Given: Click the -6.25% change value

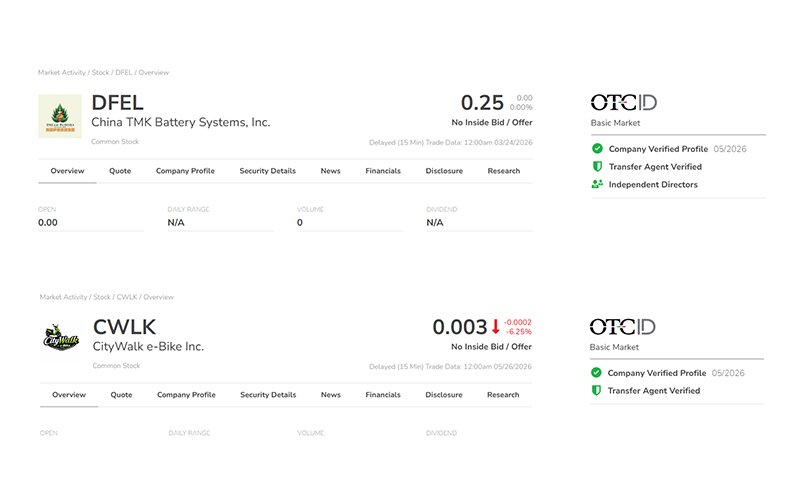Looking at the screenshot, I should (x=519, y=332).
